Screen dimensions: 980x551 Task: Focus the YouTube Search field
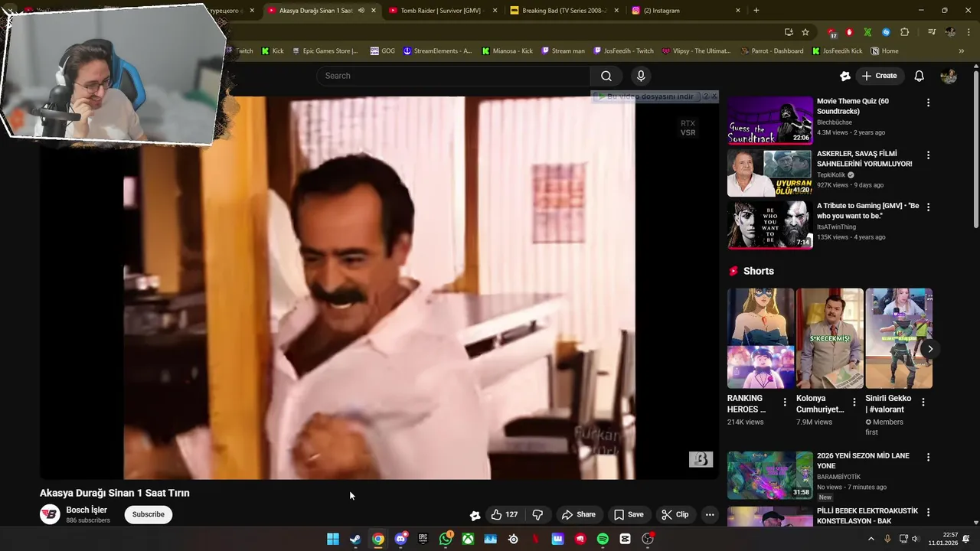(x=452, y=76)
